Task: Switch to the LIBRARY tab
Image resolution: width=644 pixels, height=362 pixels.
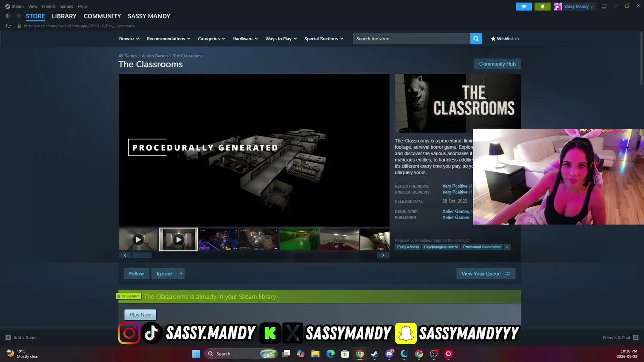Action: pos(64,16)
